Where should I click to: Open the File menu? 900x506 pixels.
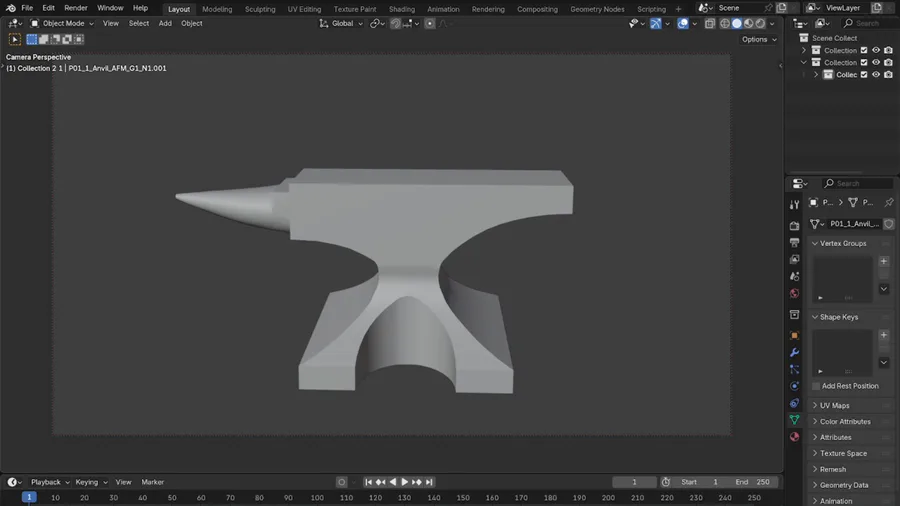(27, 8)
